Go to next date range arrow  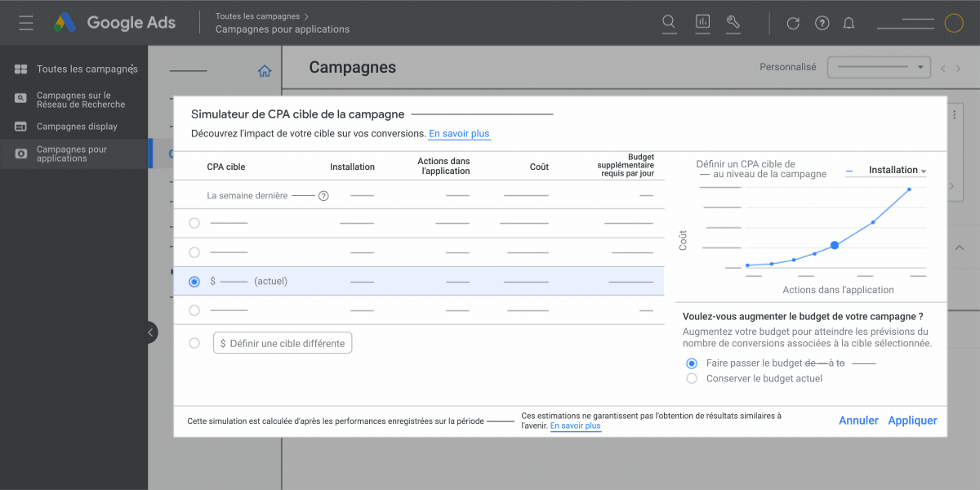click(x=959, y=69)
